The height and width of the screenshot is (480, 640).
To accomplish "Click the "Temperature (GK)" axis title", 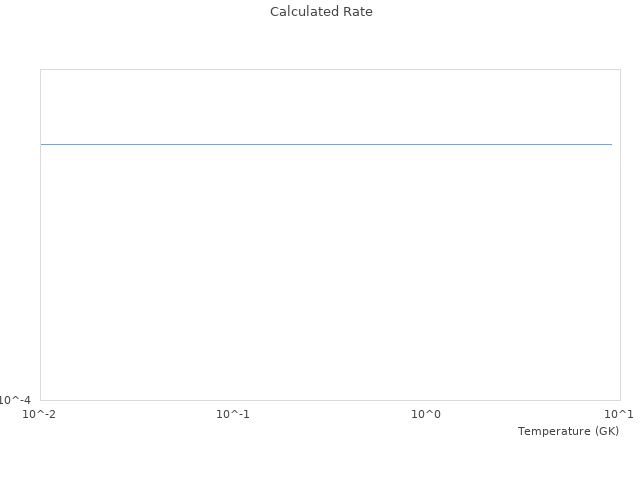I will pyautogui.click(x=568, y=431).
